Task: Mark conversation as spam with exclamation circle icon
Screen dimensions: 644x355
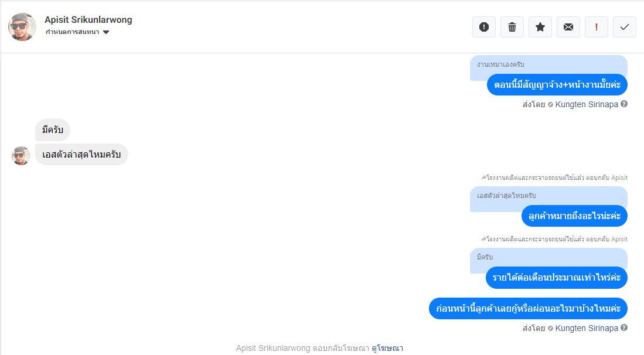Action: [x=484, y=27]
